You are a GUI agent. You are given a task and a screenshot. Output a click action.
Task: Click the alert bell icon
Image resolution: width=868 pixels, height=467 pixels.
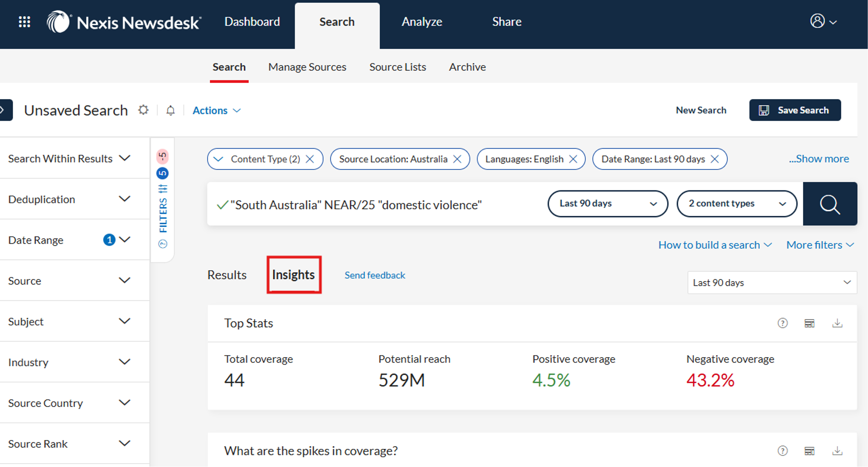tap(170, 110)
